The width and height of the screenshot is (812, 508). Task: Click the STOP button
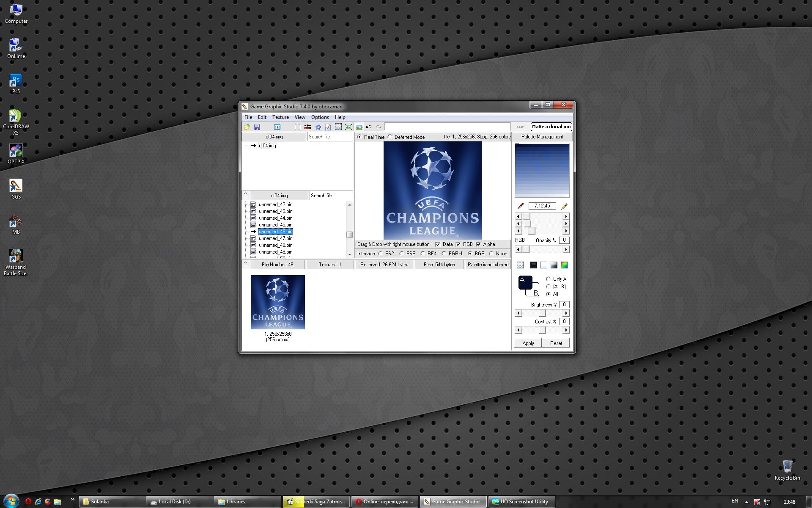[x=520, y=127]
